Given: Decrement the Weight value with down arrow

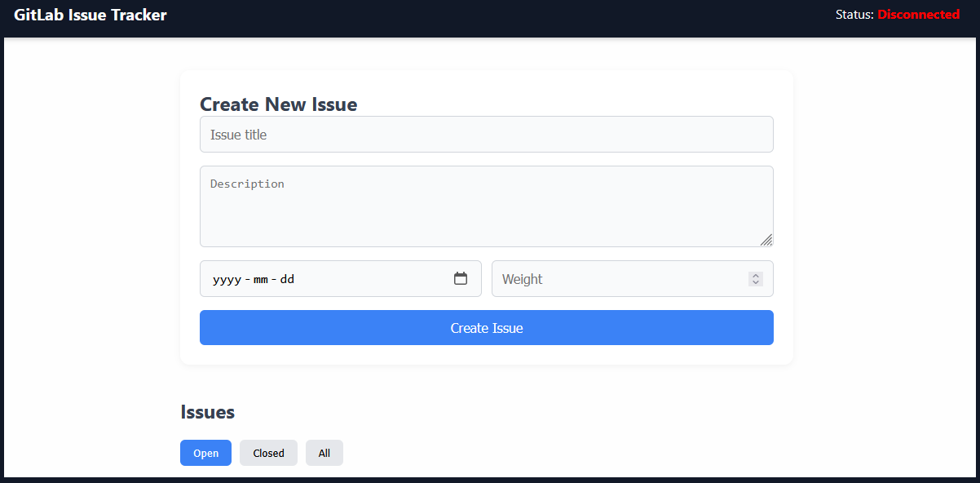Looking at the screenshot, I should [x=755, y=283].
